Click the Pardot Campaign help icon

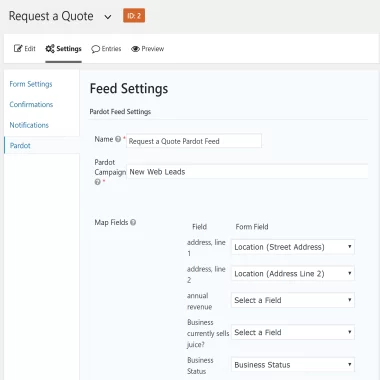click(x=98, y=182)
